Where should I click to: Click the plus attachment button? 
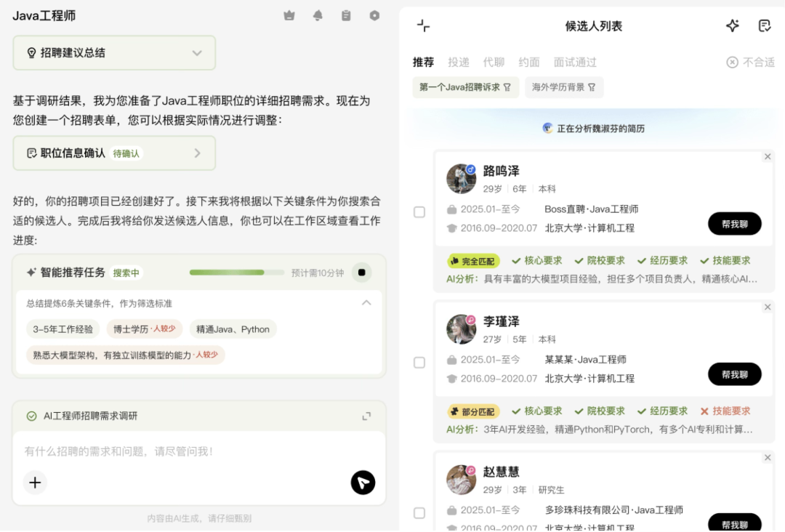[x=35, y=483]
